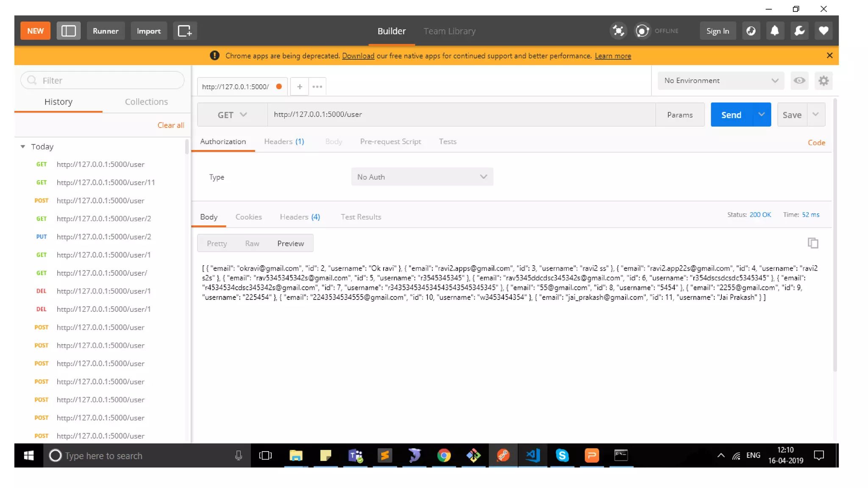Screen dimensions: 868x488
Task: Expand the No Auth type dropdown
Action: pos(422,177)
